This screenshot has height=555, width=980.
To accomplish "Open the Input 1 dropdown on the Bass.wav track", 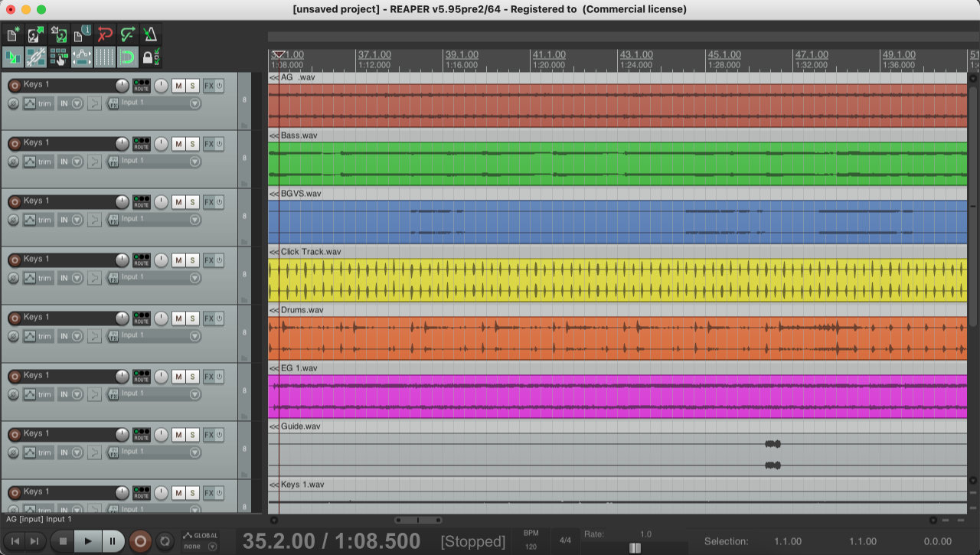I will [194, 162].
